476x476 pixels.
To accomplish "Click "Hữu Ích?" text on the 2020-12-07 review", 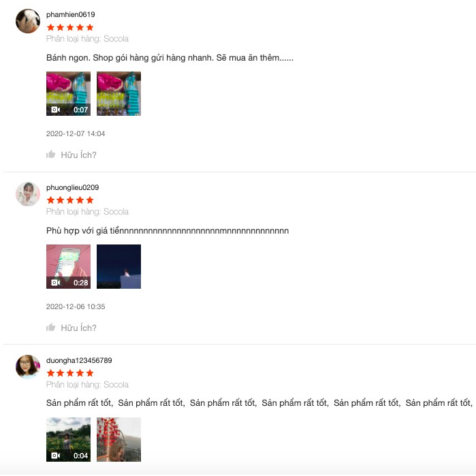I will click(78, 155).
